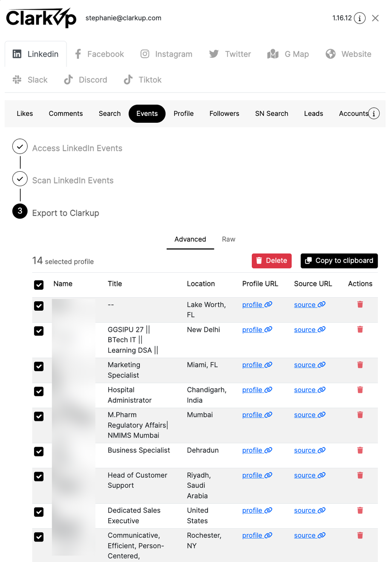The height and width of the screenshot is (562, 392).
Task: Toggle the select-all checkbox in table header
Action: click(39, 285)
